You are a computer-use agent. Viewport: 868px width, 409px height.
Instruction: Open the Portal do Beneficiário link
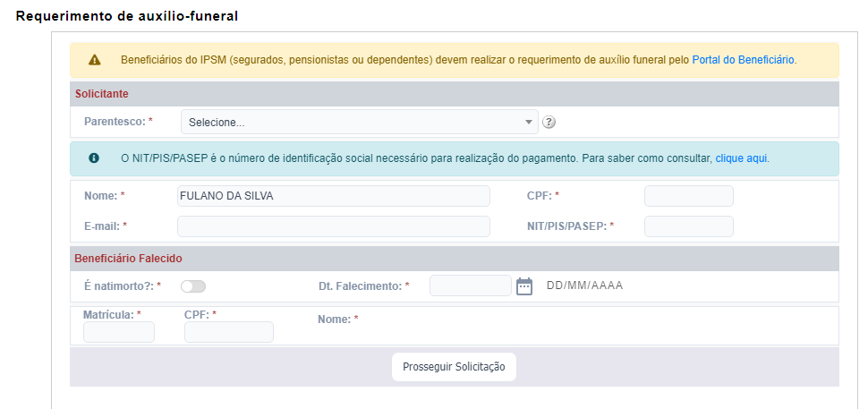[x=744, y=60]
